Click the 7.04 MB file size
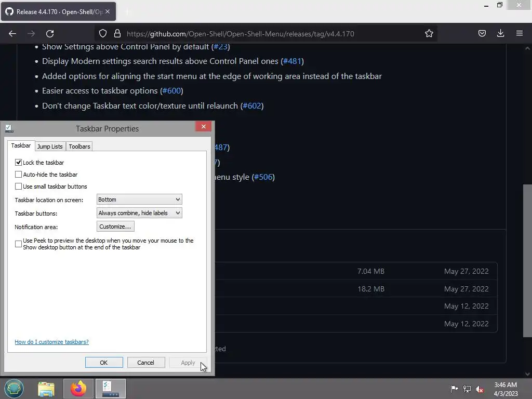This screenshot has height=399, width=532. (371, 271)
